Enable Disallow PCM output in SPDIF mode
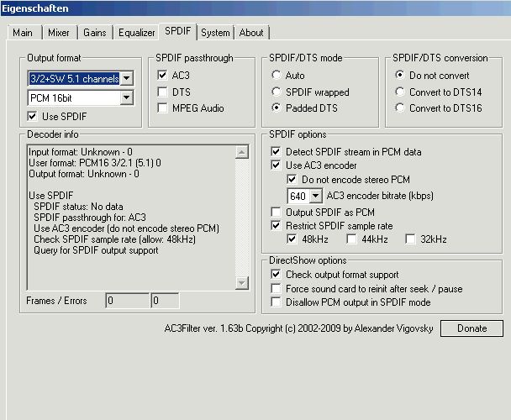This screenshot has height=420, width=511. click(x=277, y=303)
